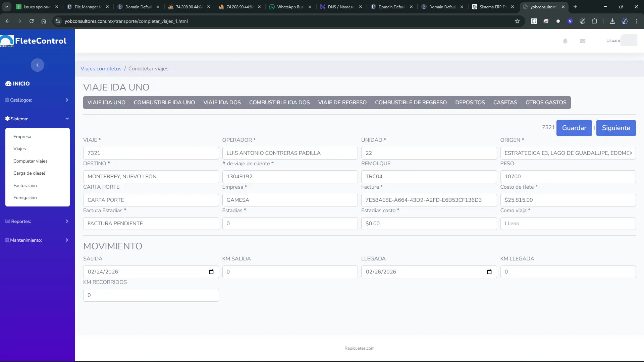
Task: Expand the Reportes sidebar menu
Action: 37,221
